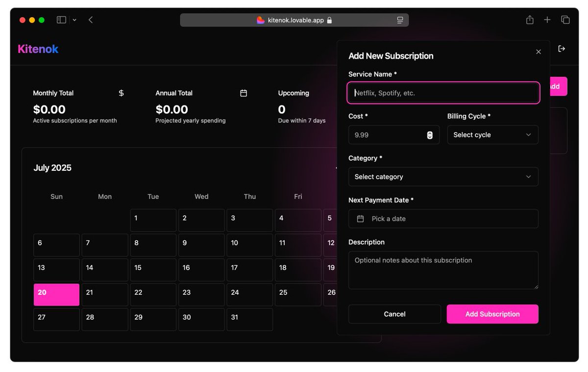Select July 18 in the calendar
The height and width of the screenshot is (372, 588).
pos(298,270)
